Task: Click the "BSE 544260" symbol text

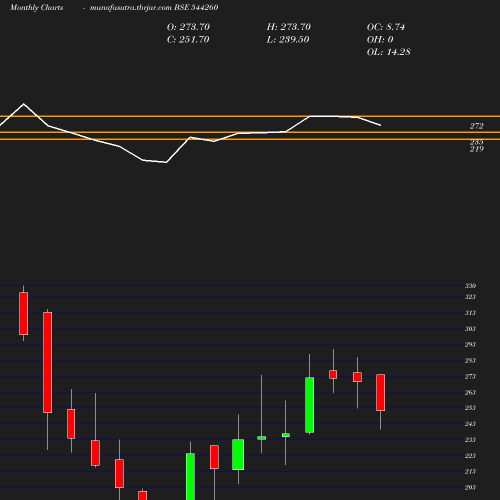Action: coord(196,7)
